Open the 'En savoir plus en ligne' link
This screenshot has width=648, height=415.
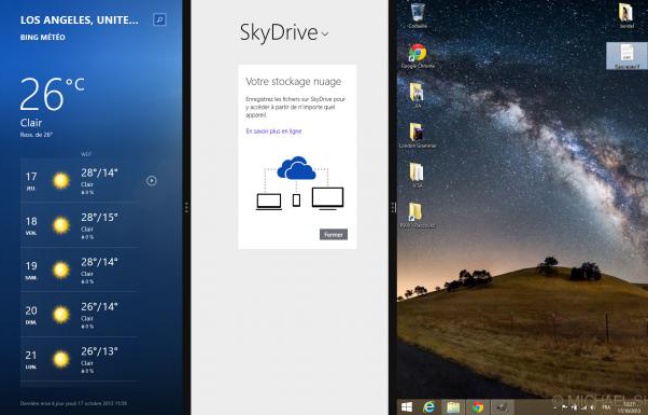[274, 131]
